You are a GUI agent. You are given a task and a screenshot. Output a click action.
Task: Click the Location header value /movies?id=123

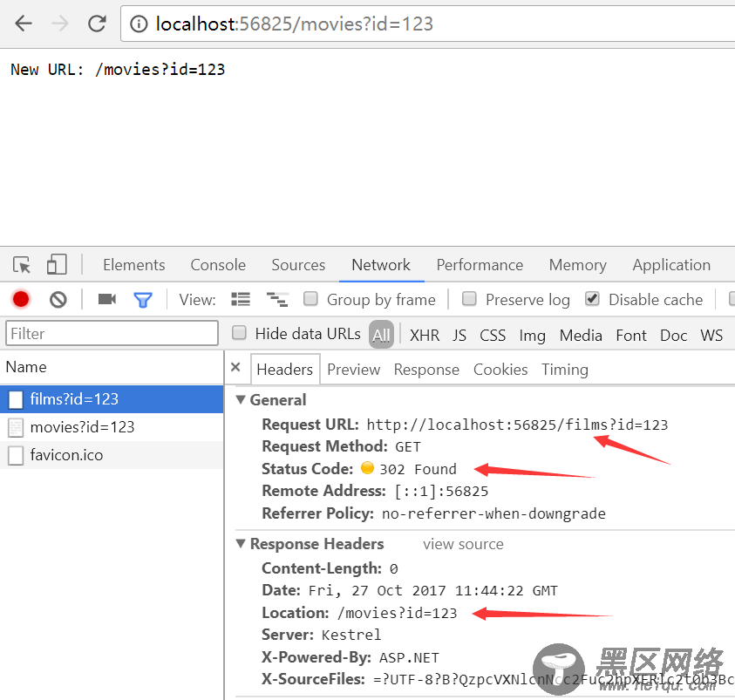397,613
